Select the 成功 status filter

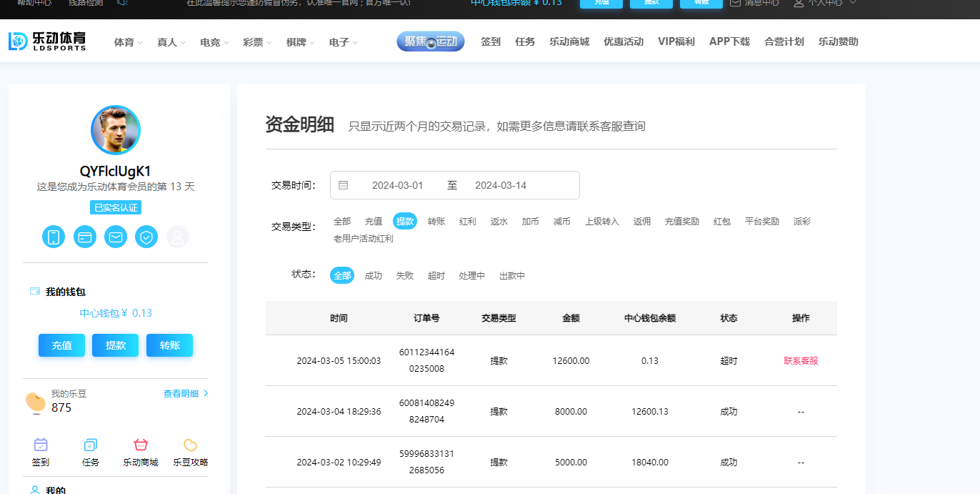pos(374,276)
